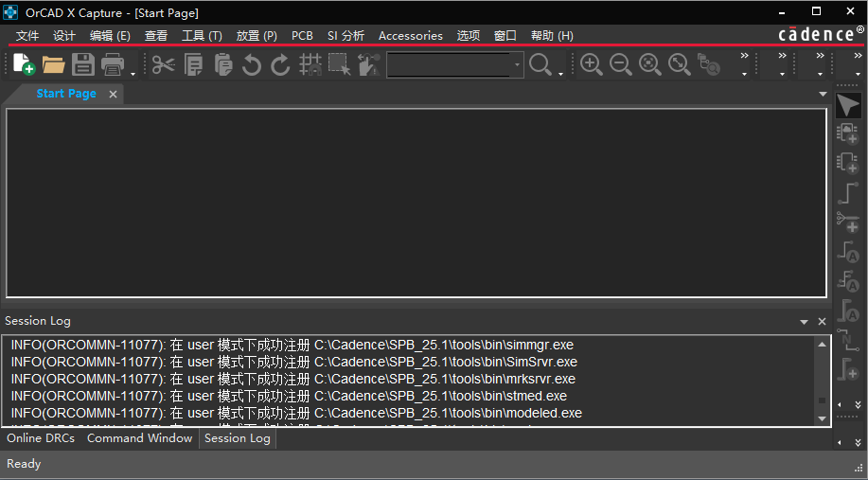Switch to the Online DRCs tab

43,438
